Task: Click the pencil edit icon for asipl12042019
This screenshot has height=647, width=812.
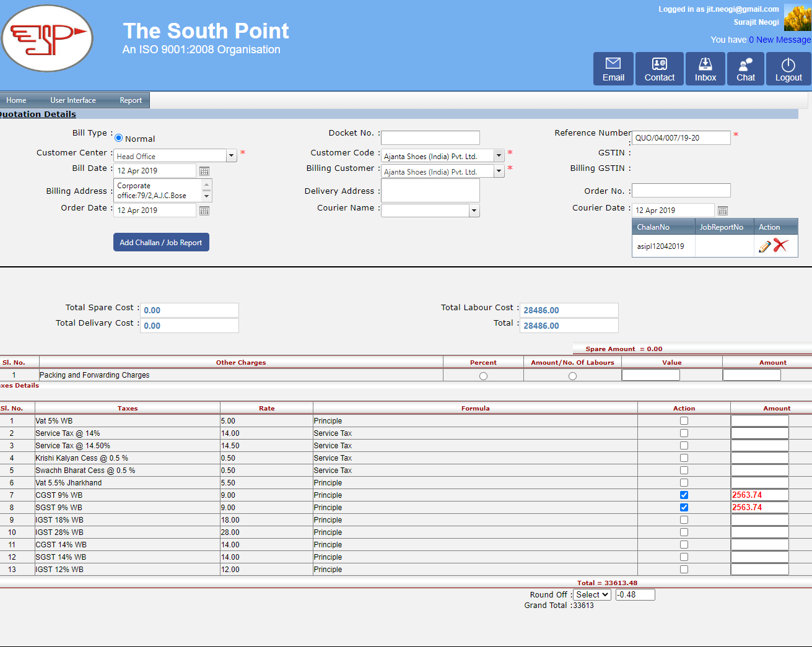Action: pyautogui.click(x=765, y=246)
